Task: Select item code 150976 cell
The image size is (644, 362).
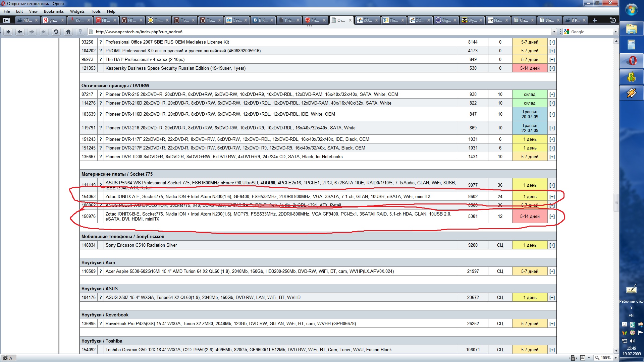Action: click(89, 217)
